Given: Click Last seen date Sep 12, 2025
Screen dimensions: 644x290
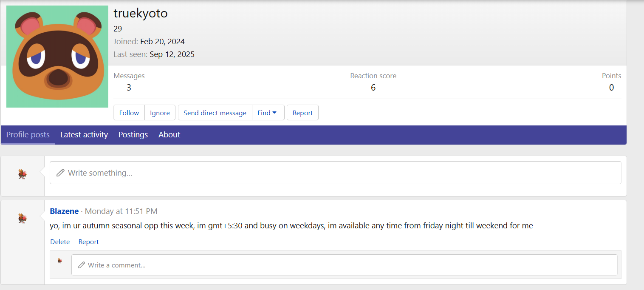Looking at the screenshot, I should [x=172, y=54].
